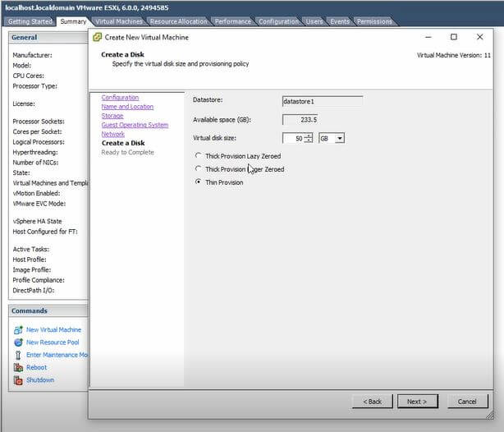This screenshot has width=504, height=432.
Task: Click the General panel header
Action: coord(48,37)
